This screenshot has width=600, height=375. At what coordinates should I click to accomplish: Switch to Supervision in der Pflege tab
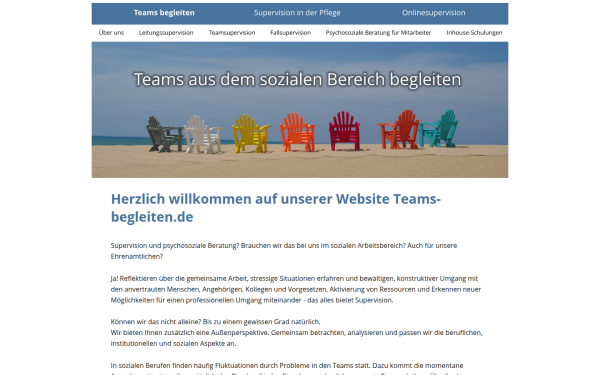(x=297, y=13)
